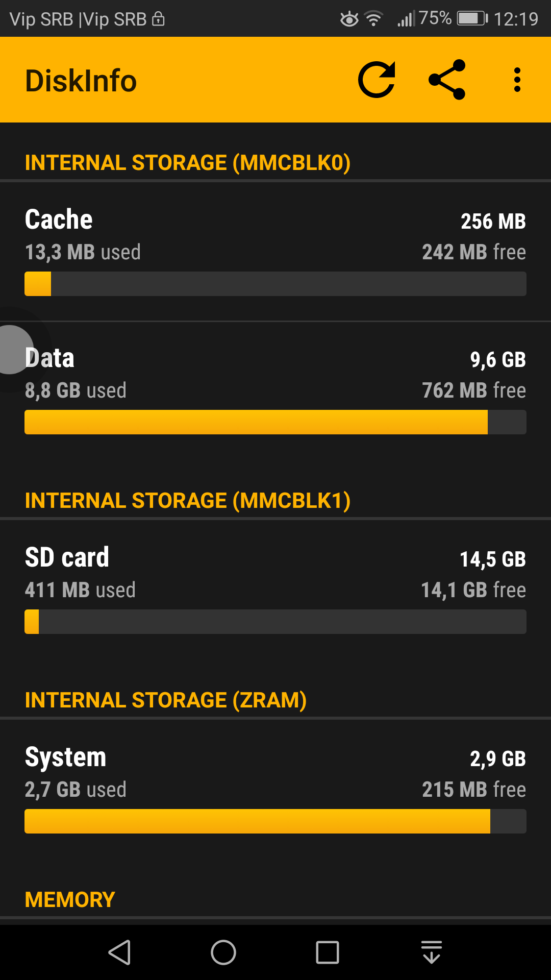
Task: Tap the Internal Storage (MMCBLK0) header
Action: [x=188, y=163]
